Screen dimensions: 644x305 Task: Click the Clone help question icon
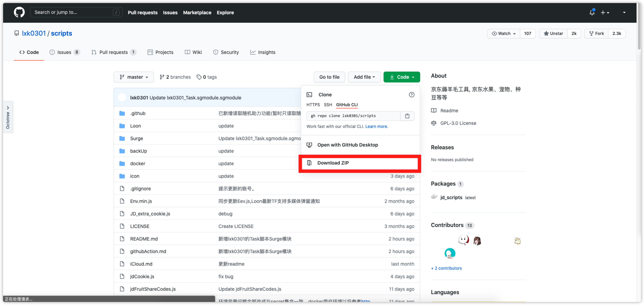click(x=411, y=95)
